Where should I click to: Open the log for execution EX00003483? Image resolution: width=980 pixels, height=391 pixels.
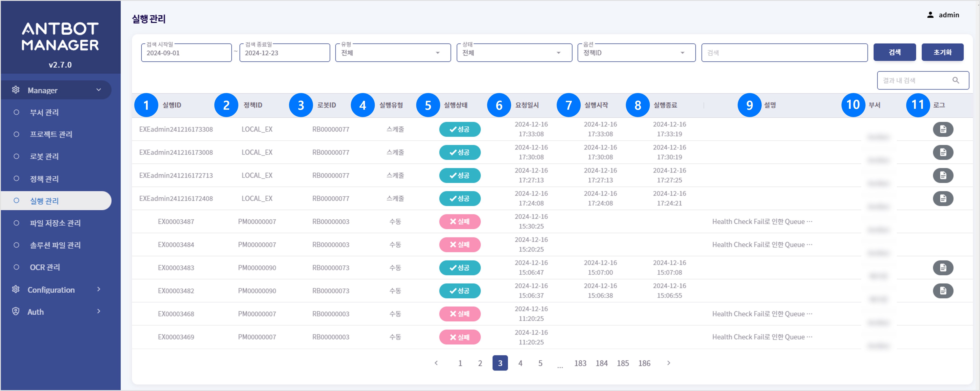[944, 268]
